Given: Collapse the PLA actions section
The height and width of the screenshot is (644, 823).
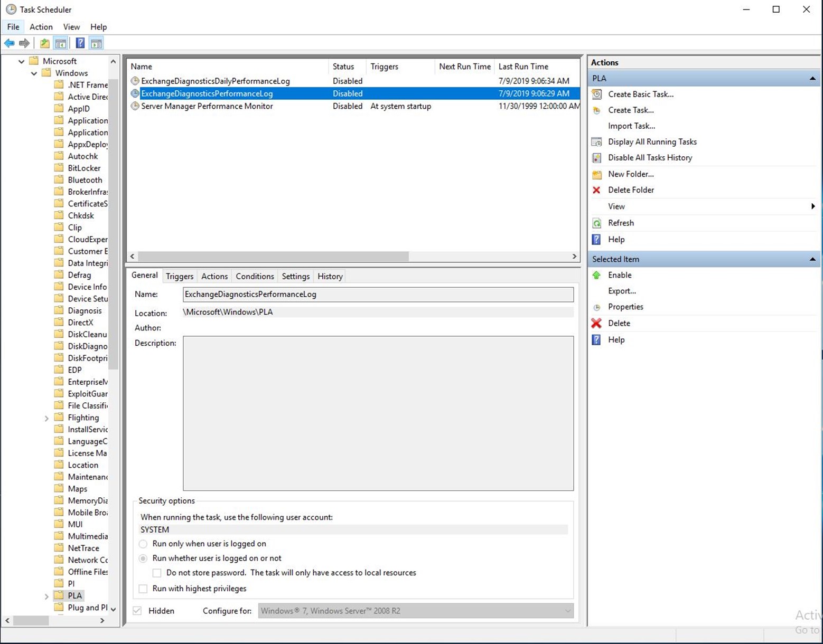Looking at the screenshot, I should point(812,78).
